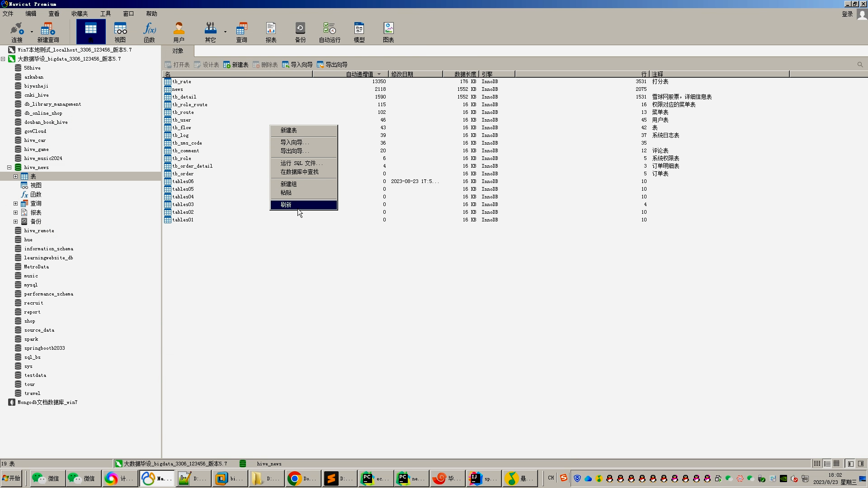Click the User (用户) toolbar icon
This screenshot has height=488, width=868.
click(179, 32)
